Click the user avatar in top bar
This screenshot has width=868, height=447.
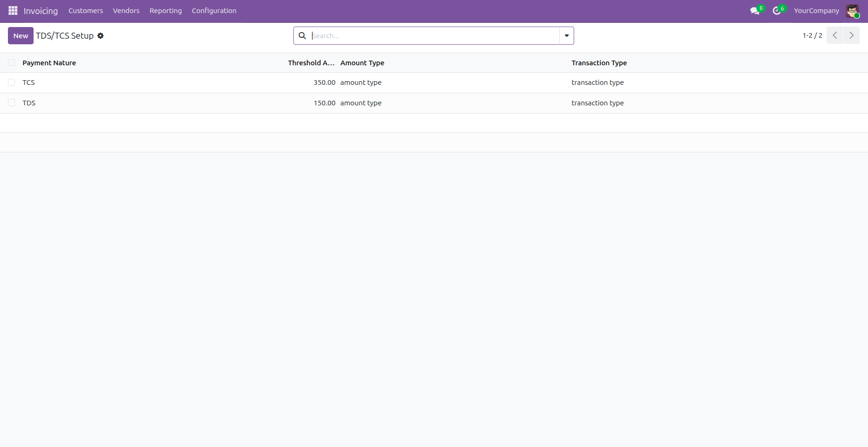[852, 11]
